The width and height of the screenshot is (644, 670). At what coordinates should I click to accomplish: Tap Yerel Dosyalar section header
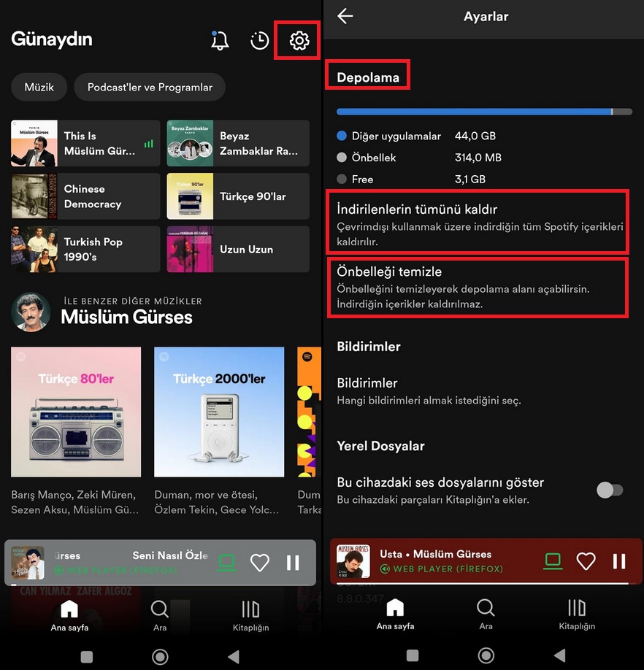pos(380,446)
